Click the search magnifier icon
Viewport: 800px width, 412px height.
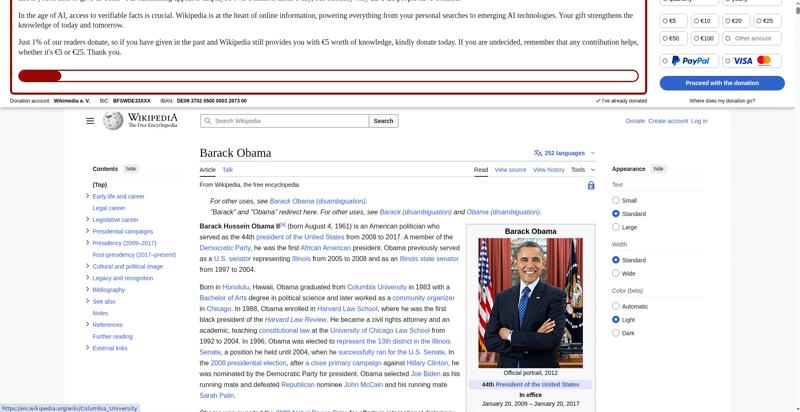[207, 121]
